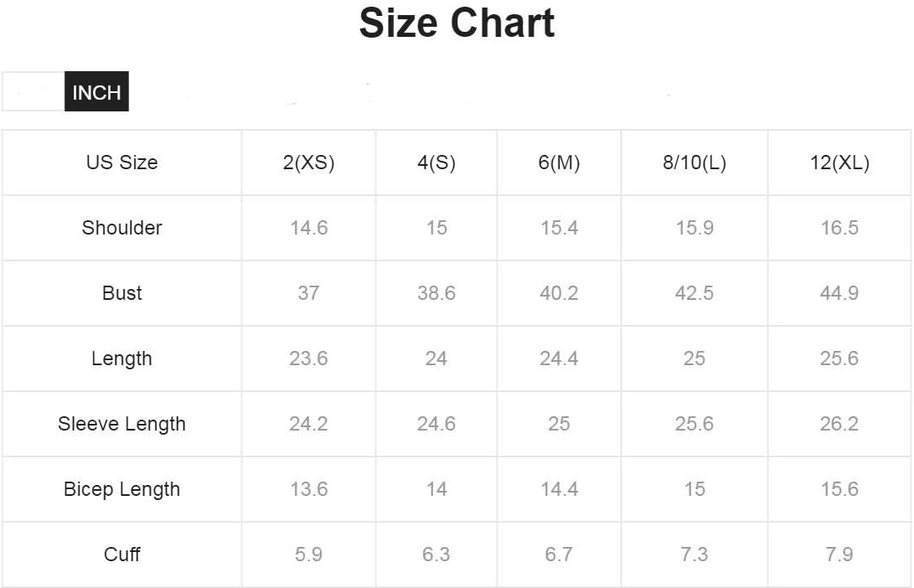Select the 2(XS) column header
The width and height of the screenshot is (914, 588).
(309, 162)
